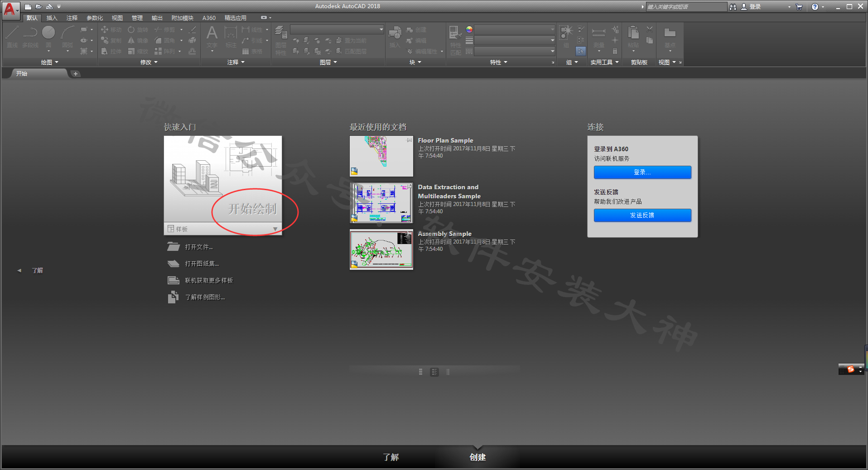
Task: Select the Arc (圆弧) tool
Action: pyautogui.click(x=68, y=37)
